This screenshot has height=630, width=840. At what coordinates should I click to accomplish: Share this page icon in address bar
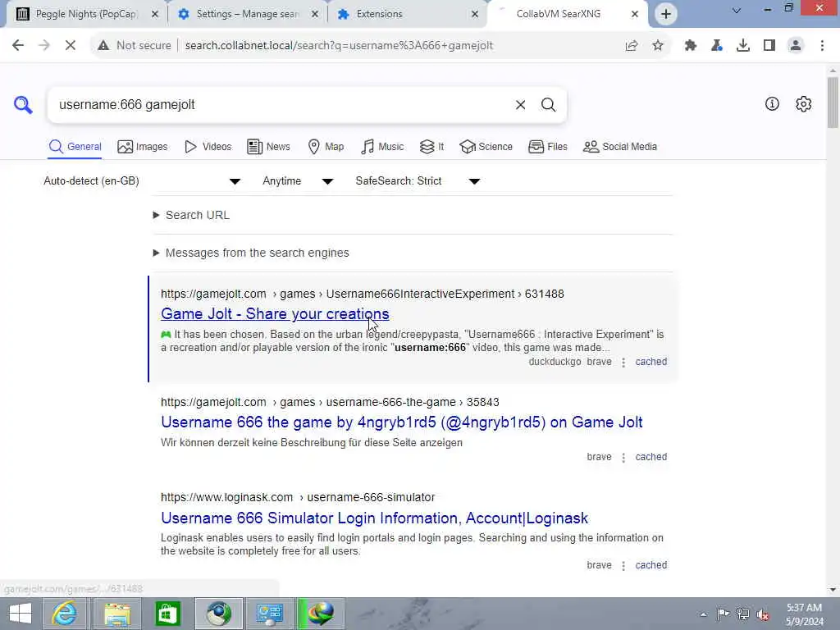632,46
